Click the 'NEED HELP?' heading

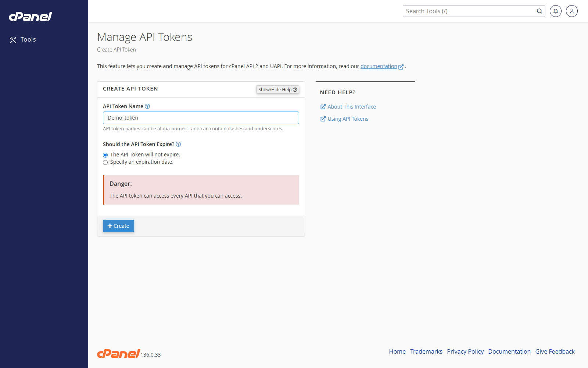[338, 92]
